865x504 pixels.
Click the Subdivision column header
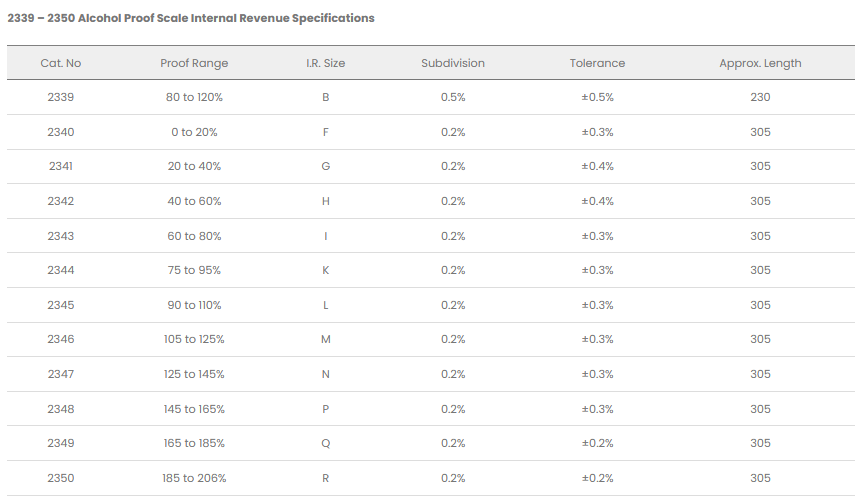pos(453,63)
